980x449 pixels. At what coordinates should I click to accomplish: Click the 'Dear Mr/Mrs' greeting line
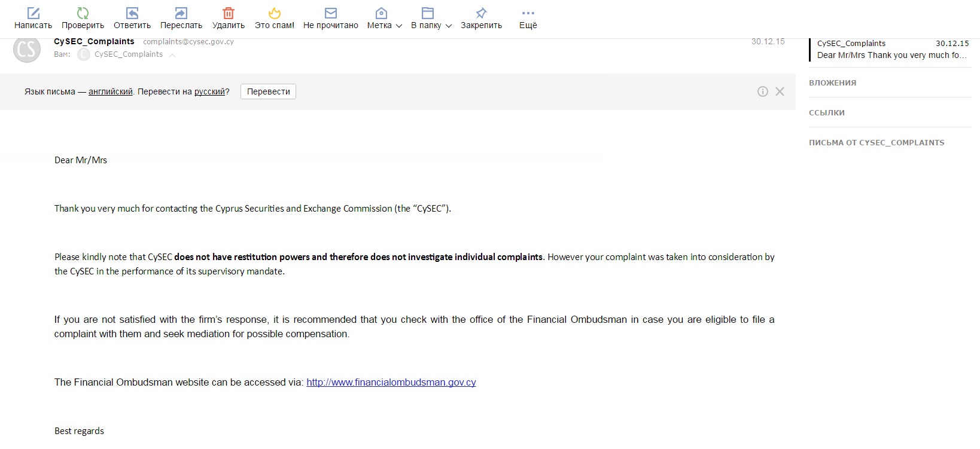point(81,160)
